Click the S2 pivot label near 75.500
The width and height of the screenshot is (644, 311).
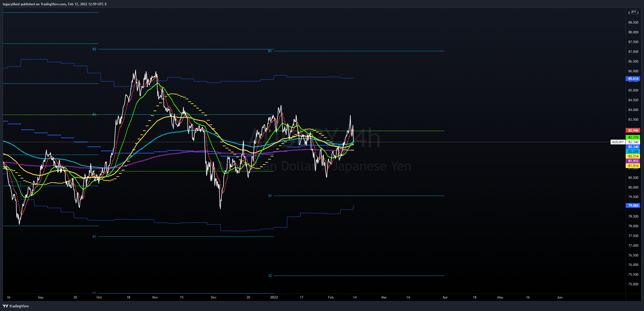(x=270, y=276)
